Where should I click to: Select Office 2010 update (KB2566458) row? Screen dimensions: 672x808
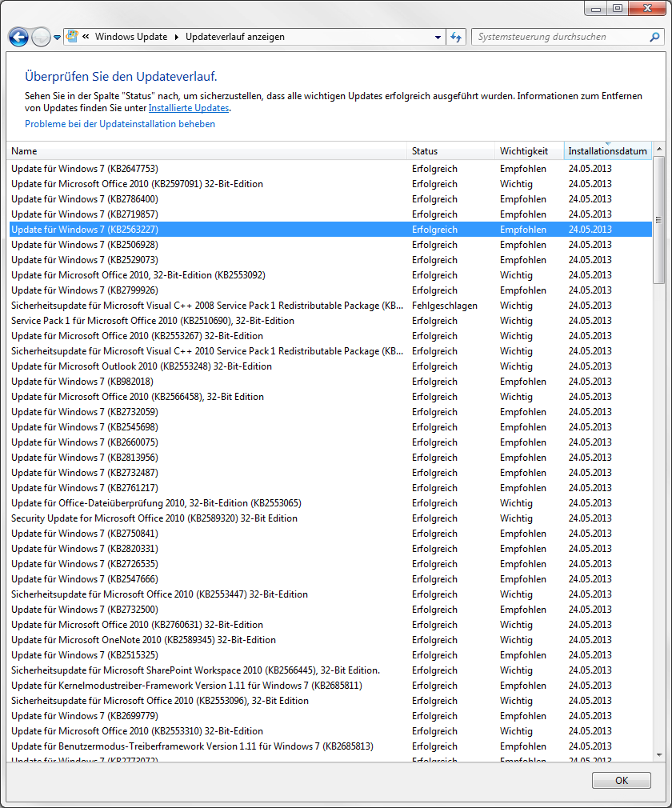(331, 397)
